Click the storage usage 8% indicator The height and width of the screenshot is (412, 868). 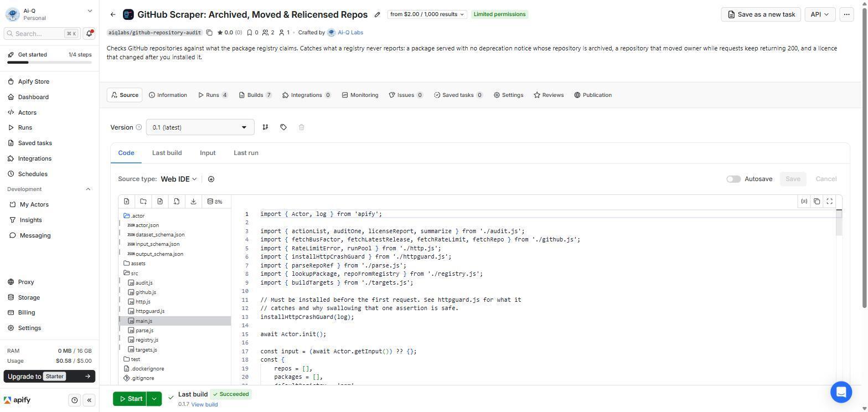coord(215,202)
